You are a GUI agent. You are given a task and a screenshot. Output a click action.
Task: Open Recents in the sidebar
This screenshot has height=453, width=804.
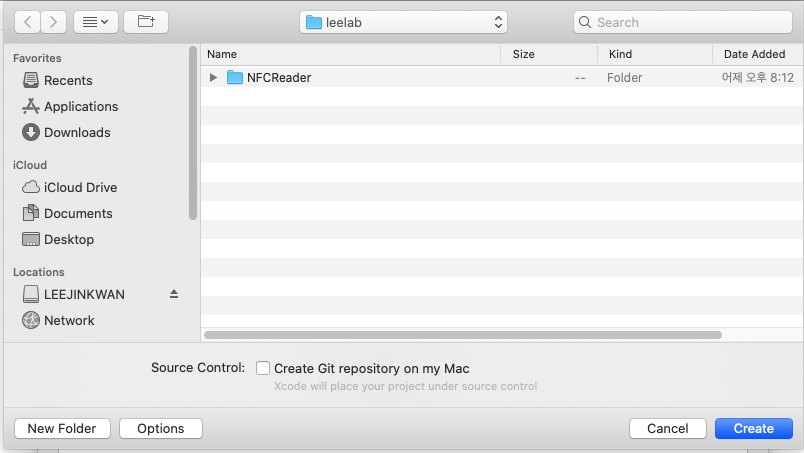pyautogui.click(x=68, y=80)
